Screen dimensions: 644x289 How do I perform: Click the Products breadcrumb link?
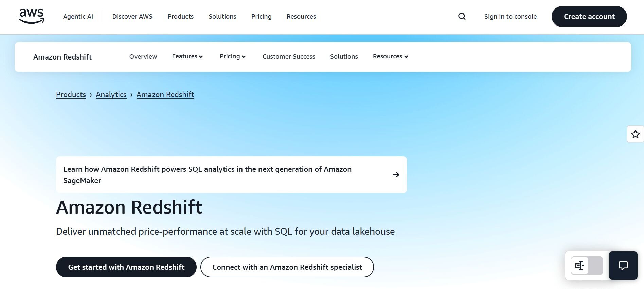coord(71,95)
